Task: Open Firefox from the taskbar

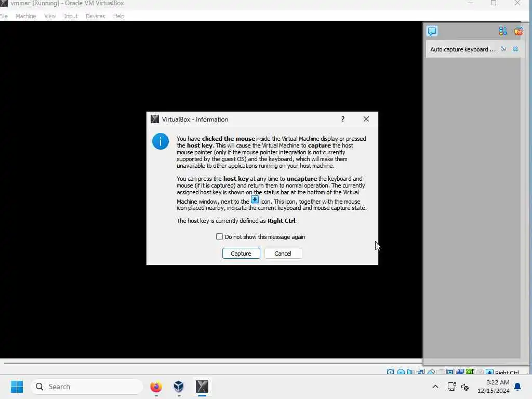Action: coord(156,387)
